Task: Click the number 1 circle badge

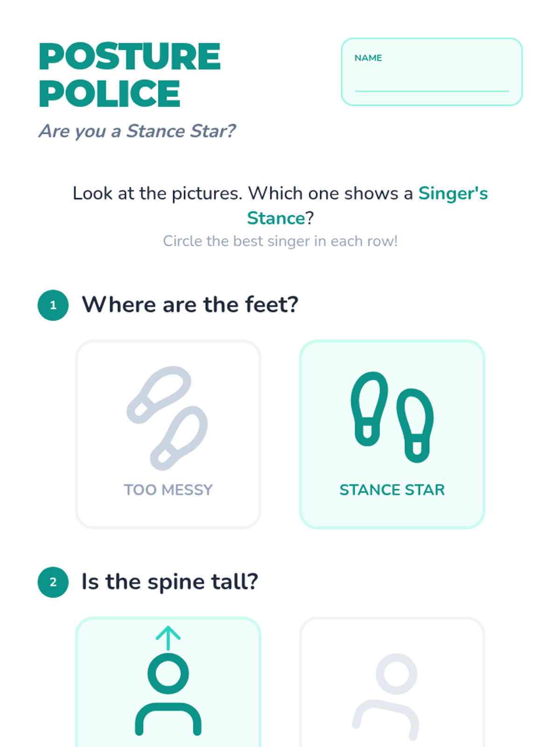Action: 53,305
